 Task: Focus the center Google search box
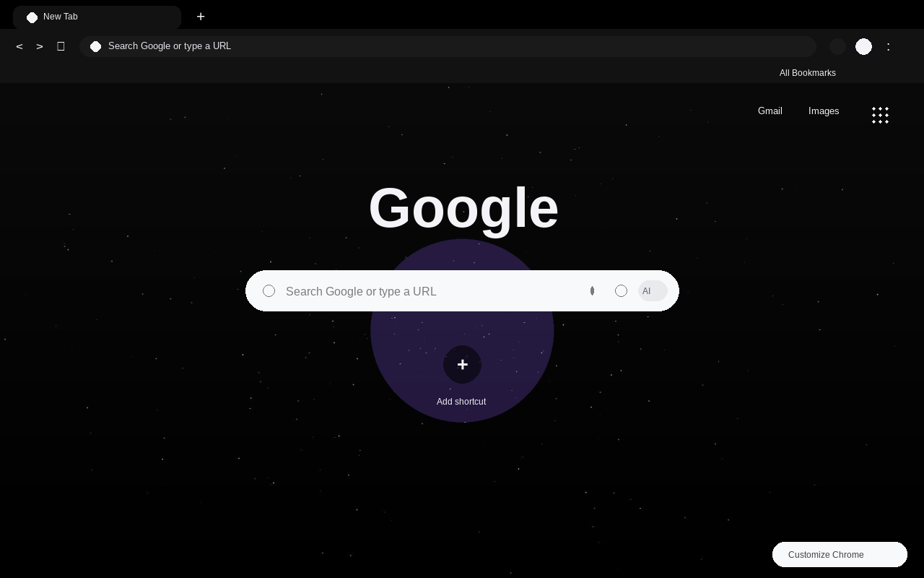click(x=462, y=290)
